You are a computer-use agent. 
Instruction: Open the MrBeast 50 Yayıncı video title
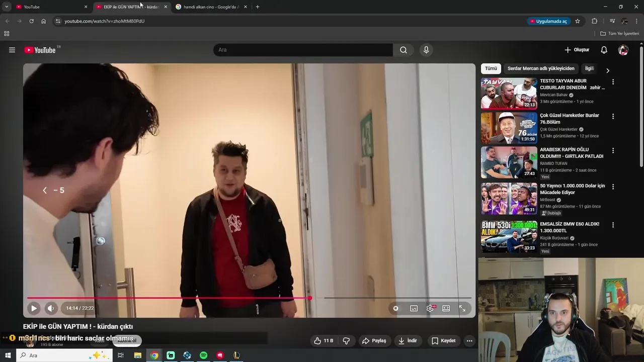[x=573, y=189]
